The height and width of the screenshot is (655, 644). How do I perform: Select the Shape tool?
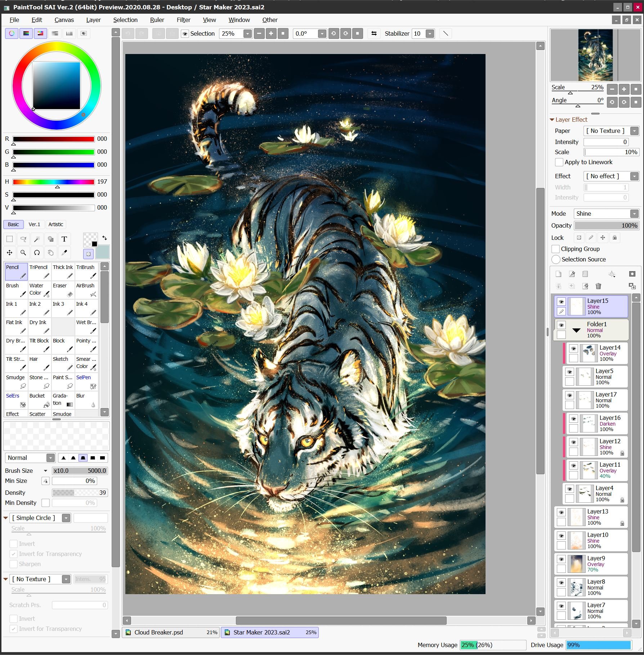coord(51,239)
